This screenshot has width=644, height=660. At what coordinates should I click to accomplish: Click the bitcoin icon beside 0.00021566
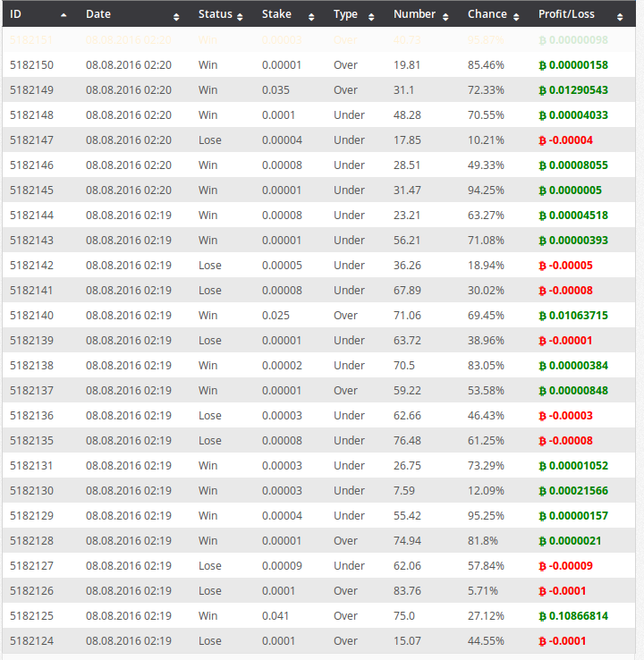(x=543, y=491)
